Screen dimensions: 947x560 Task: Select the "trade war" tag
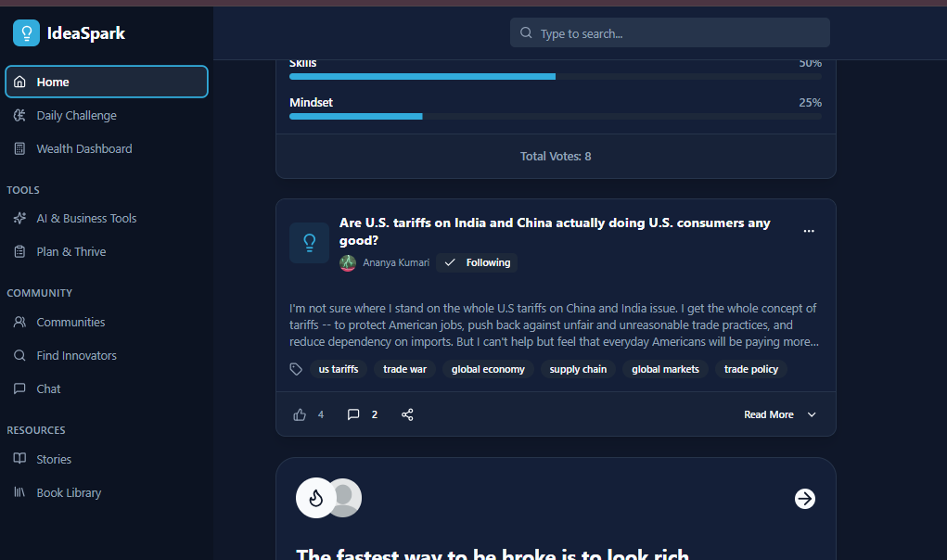point(404,369)
